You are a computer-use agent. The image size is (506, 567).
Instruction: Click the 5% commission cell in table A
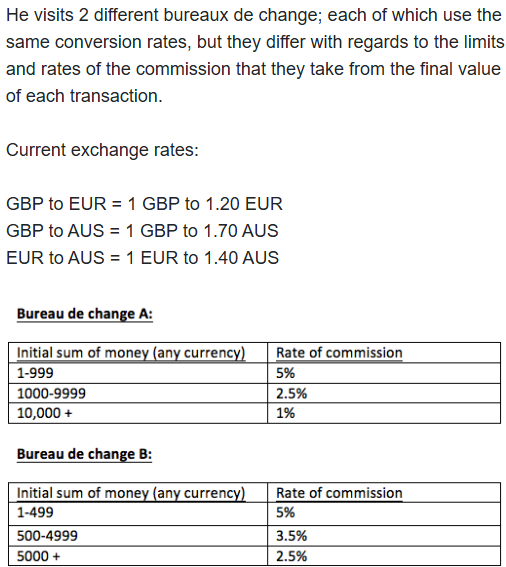pos(384,373)
